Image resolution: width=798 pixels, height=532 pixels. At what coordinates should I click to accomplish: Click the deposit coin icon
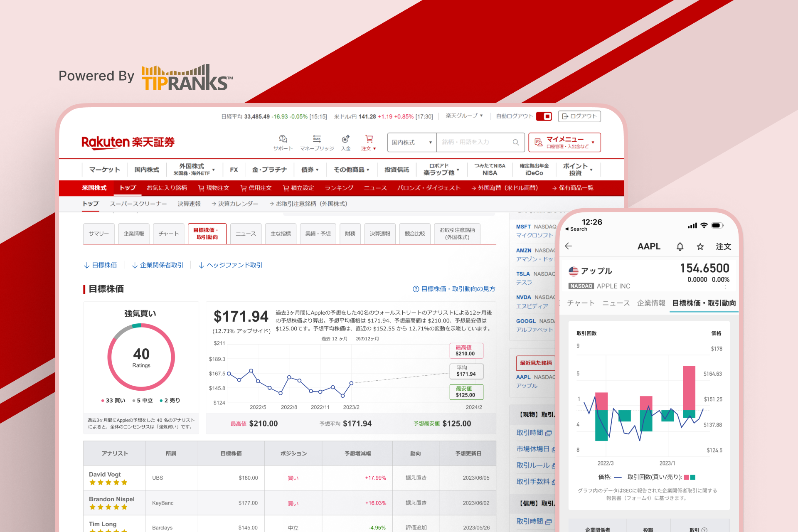(345, 139)
